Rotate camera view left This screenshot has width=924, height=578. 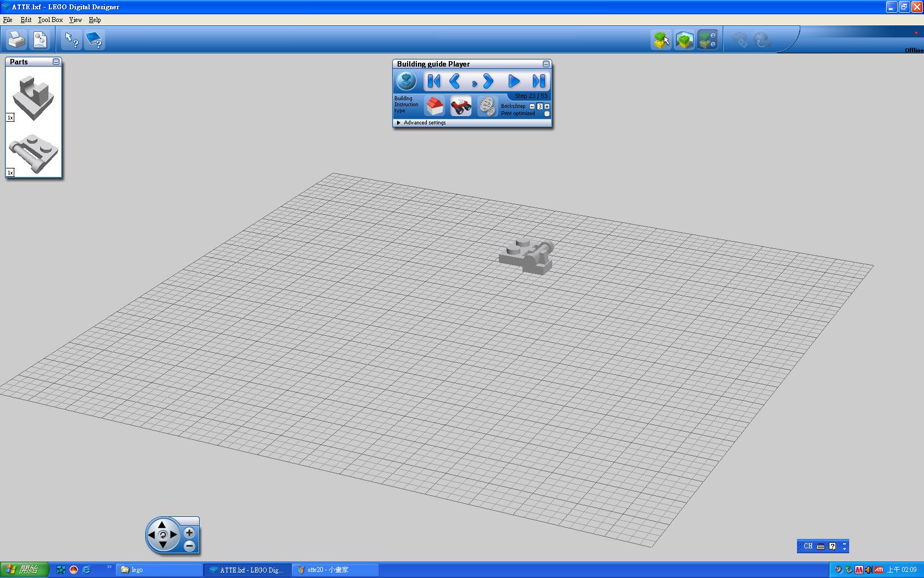point(152,535)
